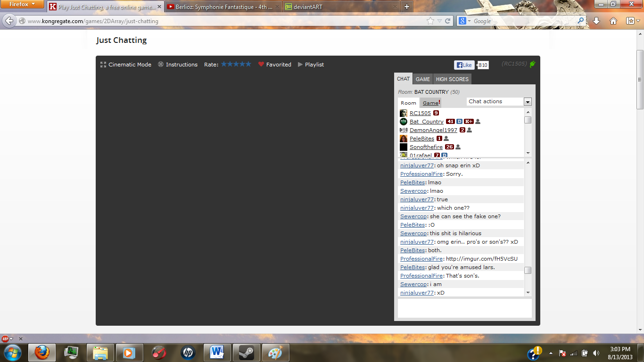Close the add-on bar with the x
The image size is (644, 362).
tap(21, 339)
